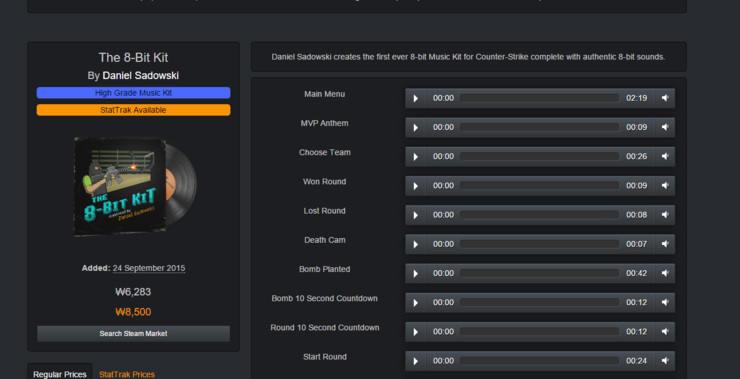Click the Bomb 10 Second Countdown label
Image resolution: width=740 pixels, height=379 pixels.
pyautogui.click(x=325, y=298)
